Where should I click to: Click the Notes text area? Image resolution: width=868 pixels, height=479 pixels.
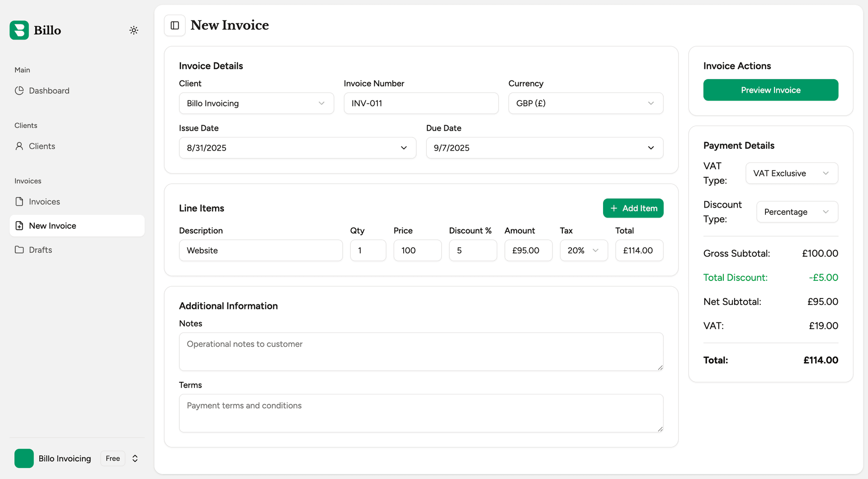420,351
